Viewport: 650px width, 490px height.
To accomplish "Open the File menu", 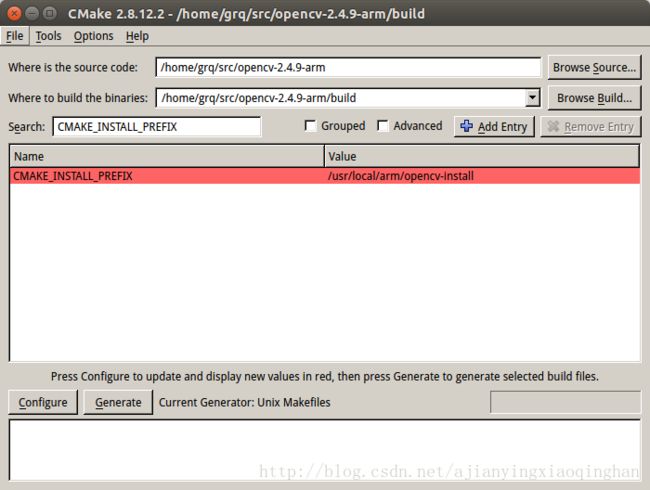I will [x=15, y=36].
